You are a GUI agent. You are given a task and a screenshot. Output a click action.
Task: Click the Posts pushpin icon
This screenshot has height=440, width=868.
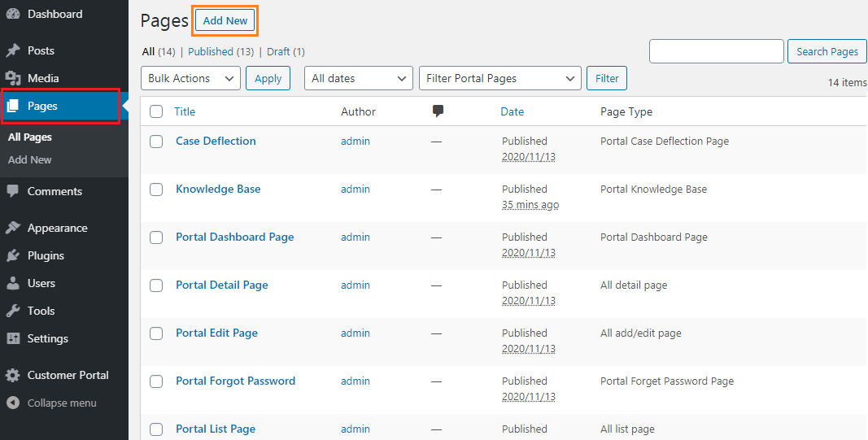(13, 50)
